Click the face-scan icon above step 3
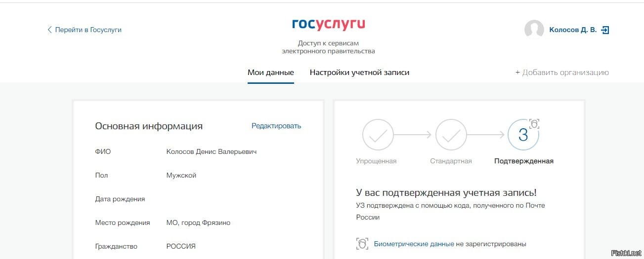 [534, 123]
